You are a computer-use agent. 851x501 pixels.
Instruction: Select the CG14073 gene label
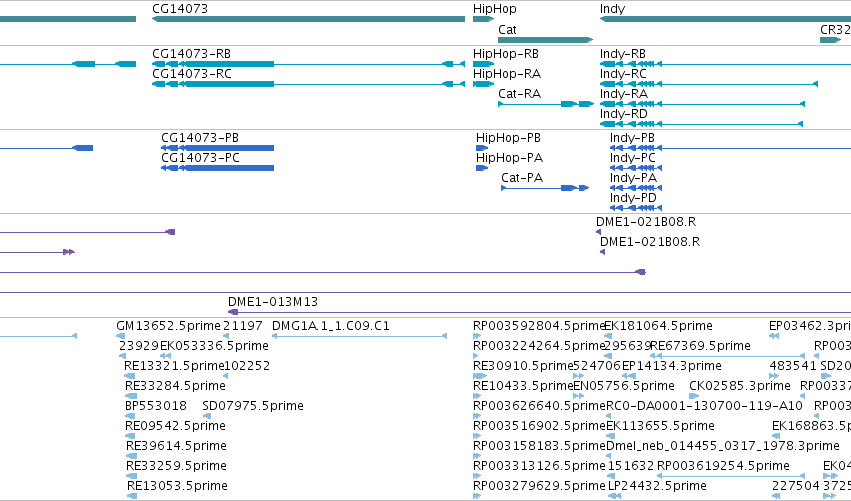coord(180,9)
